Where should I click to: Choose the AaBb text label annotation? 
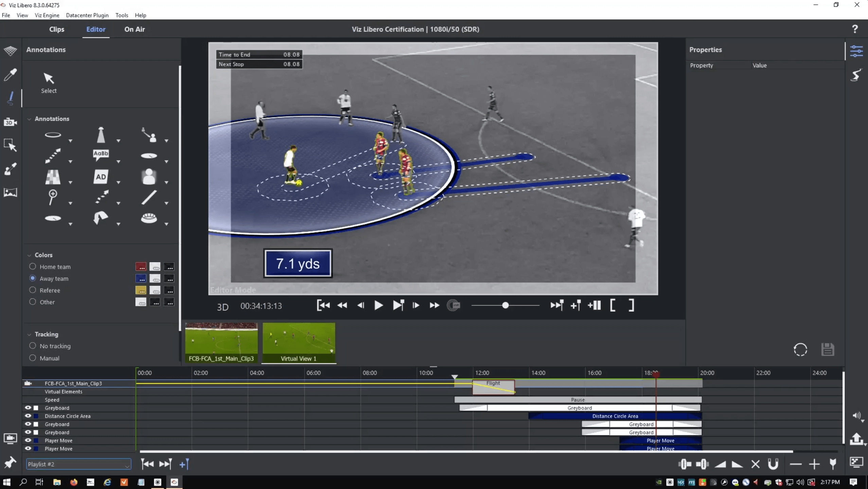pos(101,155)
